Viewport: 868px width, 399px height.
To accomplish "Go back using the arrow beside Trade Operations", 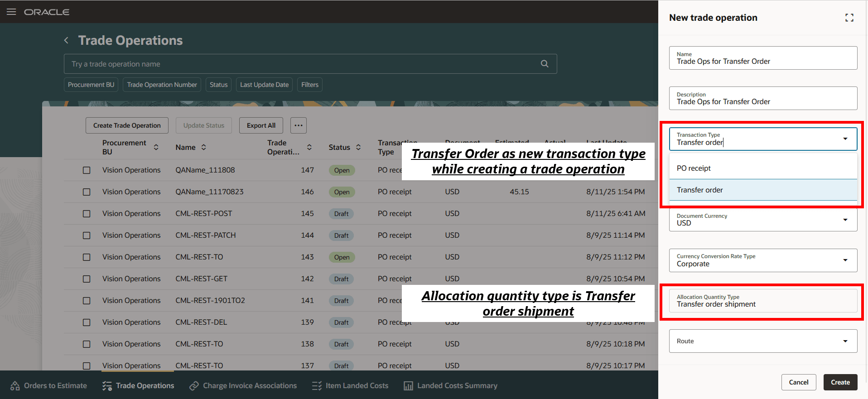I will click(x=66, y=40).
